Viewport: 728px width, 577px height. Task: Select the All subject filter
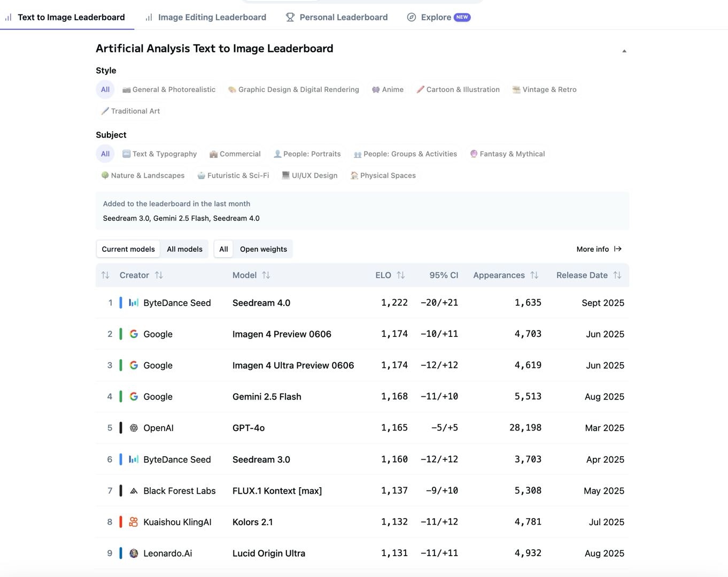pyautogui.click(x=105, y=153)
